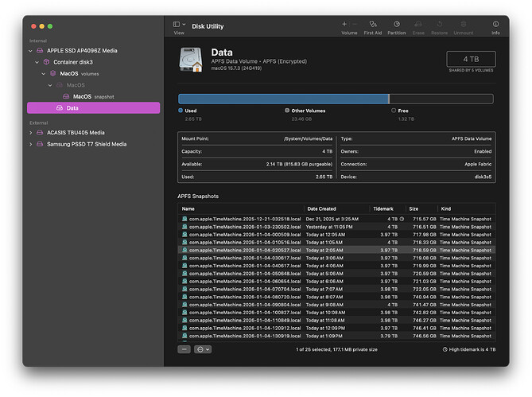This screenshot has width=532, height=397.
Task: Run First Aid from the toolbar
Action: pyautogui.click(x=372, y=25)
